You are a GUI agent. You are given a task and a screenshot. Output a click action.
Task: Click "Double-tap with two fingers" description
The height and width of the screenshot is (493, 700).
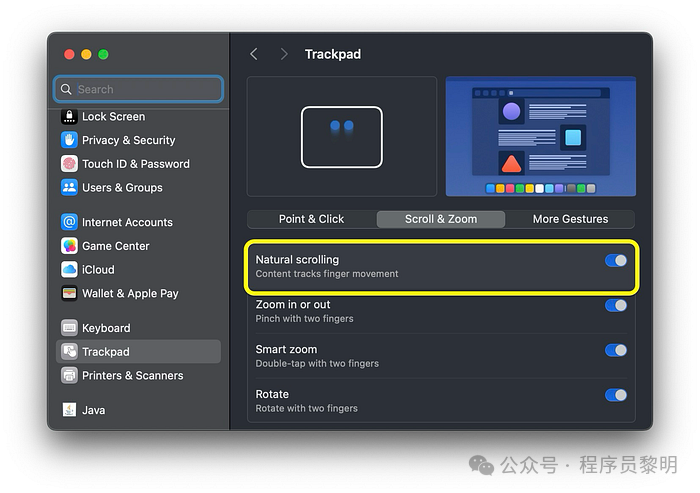pyautogui.click(x=317, y=363)
